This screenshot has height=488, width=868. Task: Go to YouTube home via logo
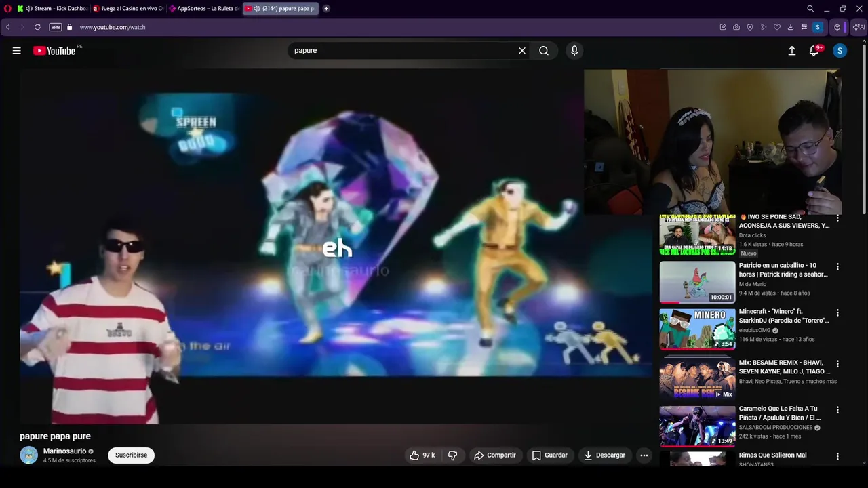(54, 51)
